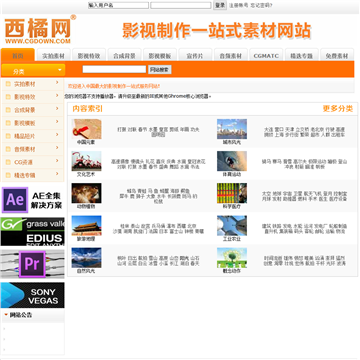Open the 更多分类 link
360x360 pixels.
tap(338, 109)
